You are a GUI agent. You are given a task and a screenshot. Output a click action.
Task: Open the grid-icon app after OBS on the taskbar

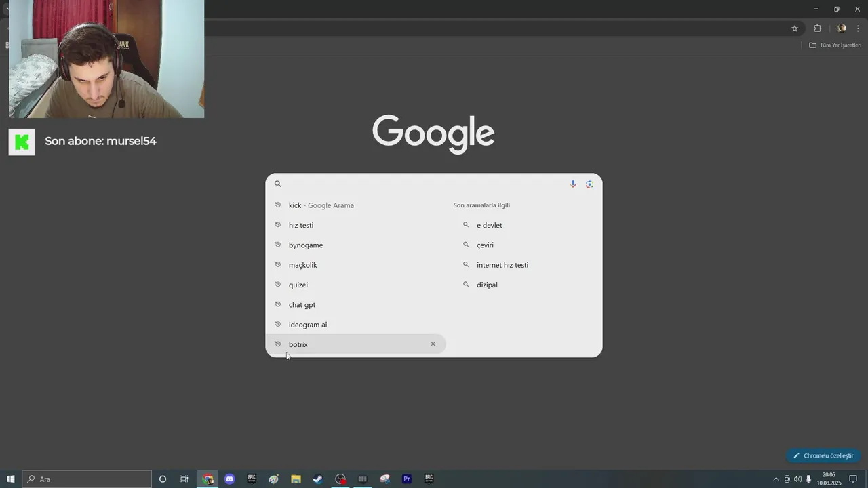pos(362,479)
